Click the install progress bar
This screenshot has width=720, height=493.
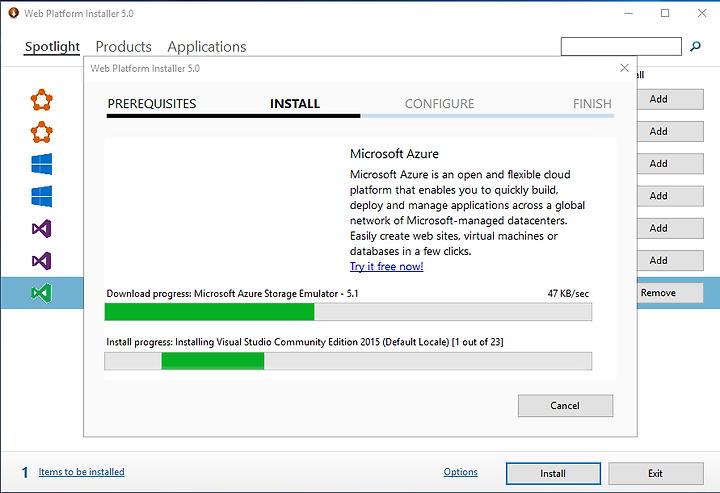(348, 361)
